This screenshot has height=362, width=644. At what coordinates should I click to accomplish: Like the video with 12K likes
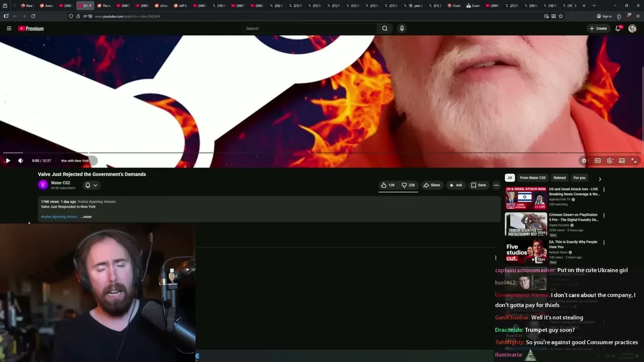(x=388, y=185)
